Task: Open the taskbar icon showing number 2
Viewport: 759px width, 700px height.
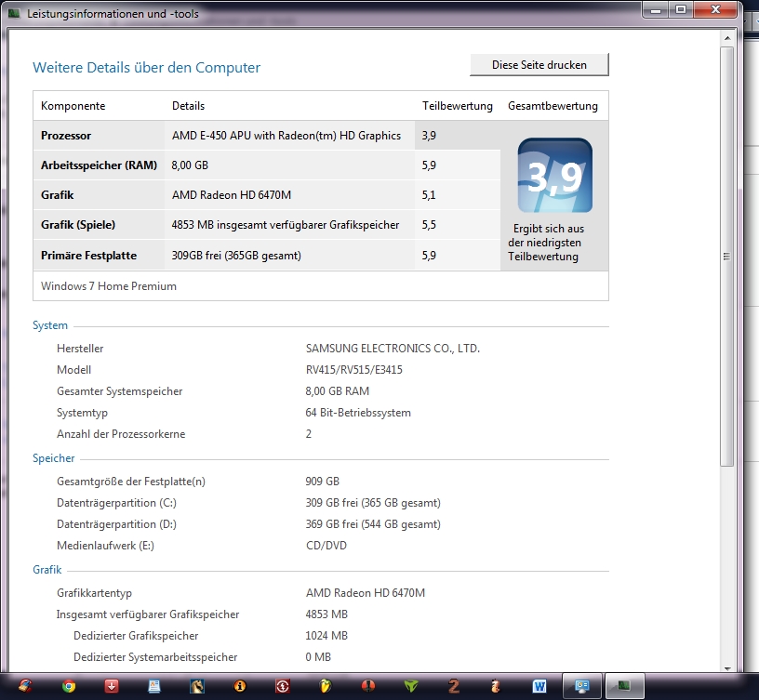Action: pos(454,686)
